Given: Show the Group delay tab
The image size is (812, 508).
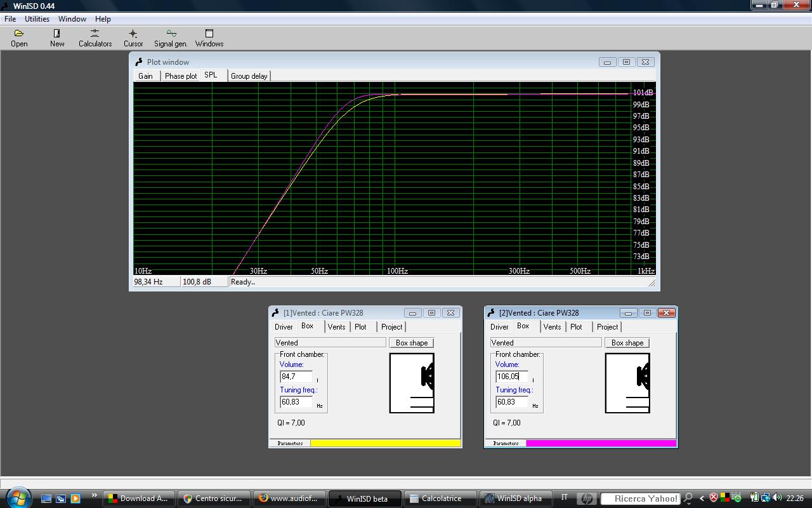Looking at the screenshot, I should tap(249, 76).
